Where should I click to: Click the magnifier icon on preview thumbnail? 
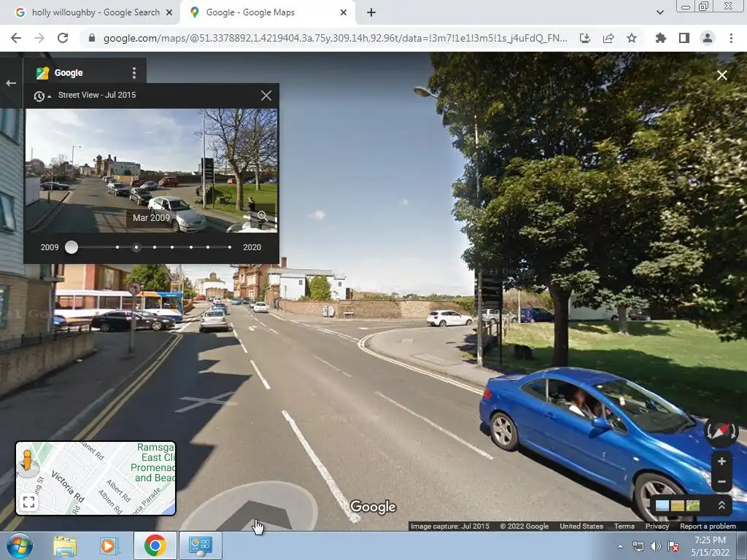(x=263, y=217)
